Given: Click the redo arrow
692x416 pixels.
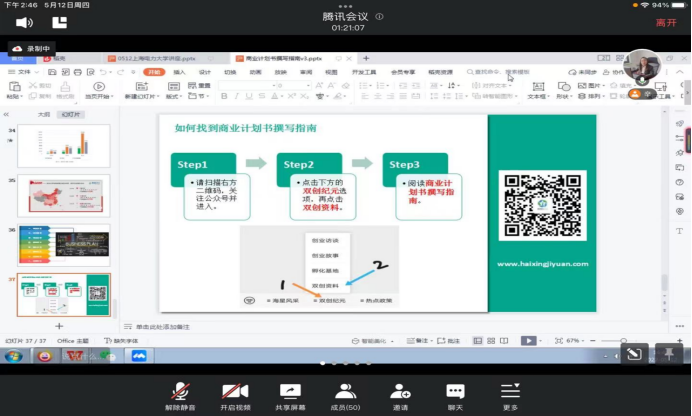Looking at the screenshot, I should point(120,72).
